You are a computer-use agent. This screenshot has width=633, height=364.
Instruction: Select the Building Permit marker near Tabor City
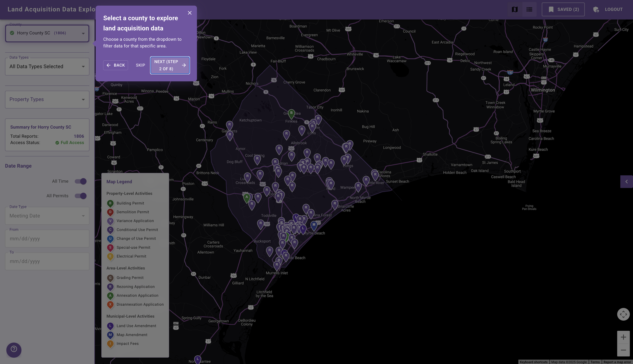tap(291, 113)
